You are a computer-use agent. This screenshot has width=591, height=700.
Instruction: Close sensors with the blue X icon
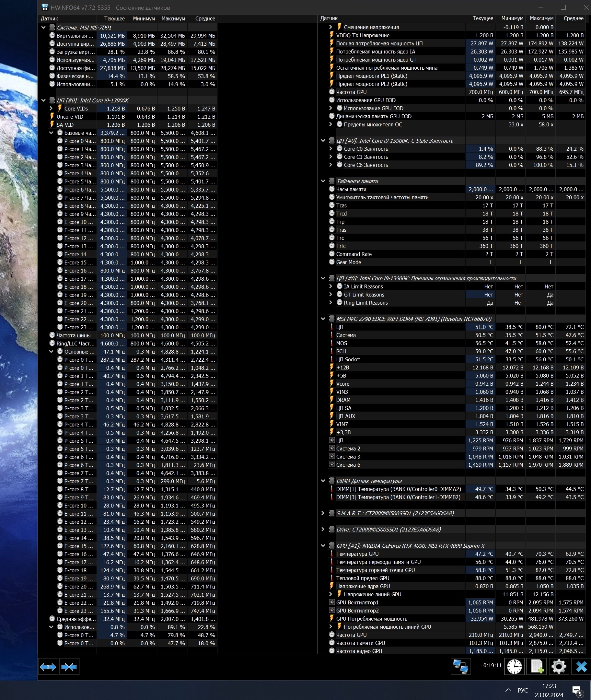coord(581,667)
